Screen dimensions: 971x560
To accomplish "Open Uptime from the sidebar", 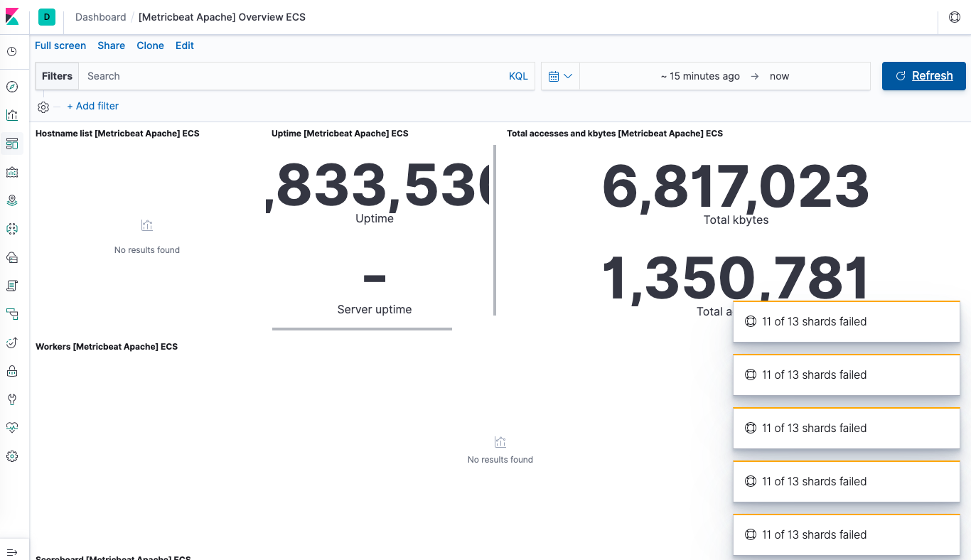I will [x=12, y=343].
